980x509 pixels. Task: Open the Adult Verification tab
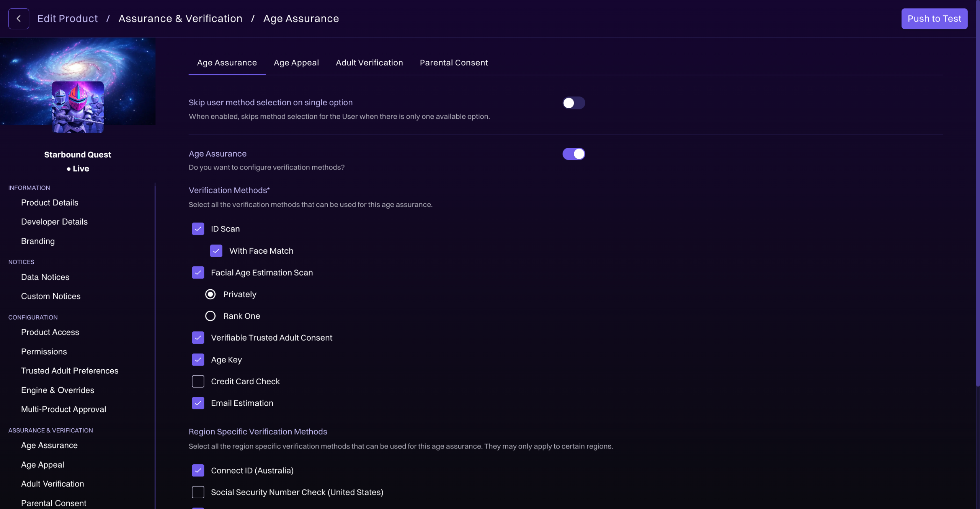tap(369, 63)
